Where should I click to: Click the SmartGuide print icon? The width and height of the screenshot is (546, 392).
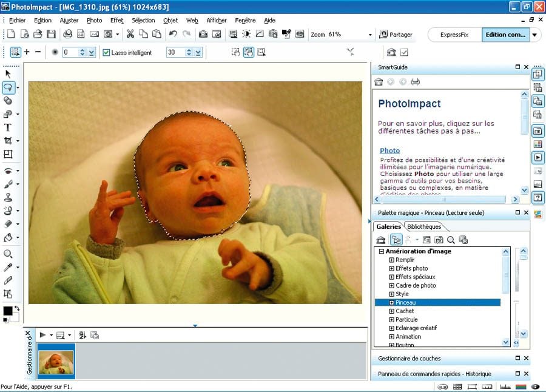coord(415,82)
